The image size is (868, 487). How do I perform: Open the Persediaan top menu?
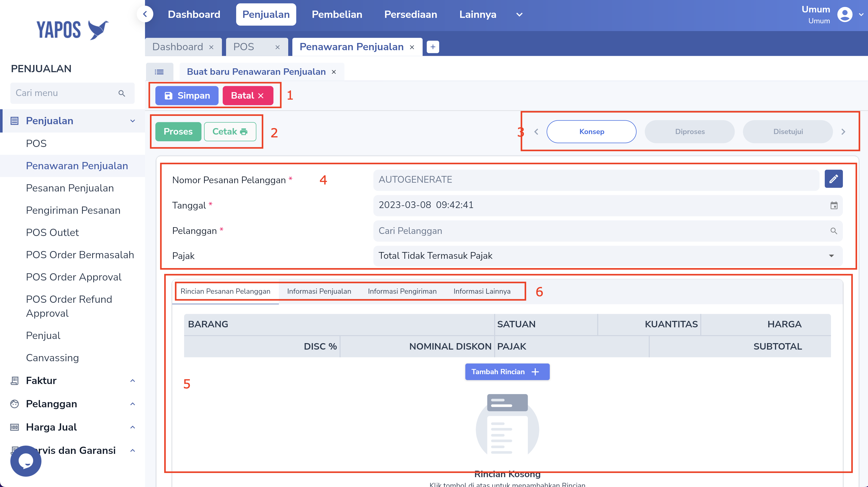pos(411,14)
